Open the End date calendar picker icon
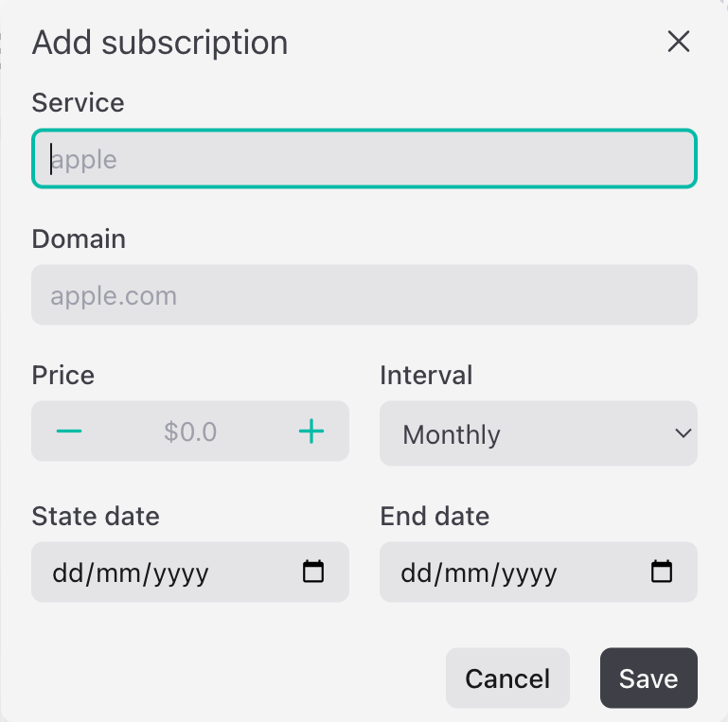This screenshot has width=728, height=722. pyautogui.click(x=662, y=572)
